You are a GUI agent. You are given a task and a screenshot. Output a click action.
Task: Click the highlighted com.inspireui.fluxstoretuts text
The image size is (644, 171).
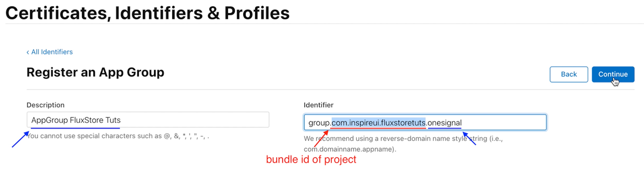[378, 123]
